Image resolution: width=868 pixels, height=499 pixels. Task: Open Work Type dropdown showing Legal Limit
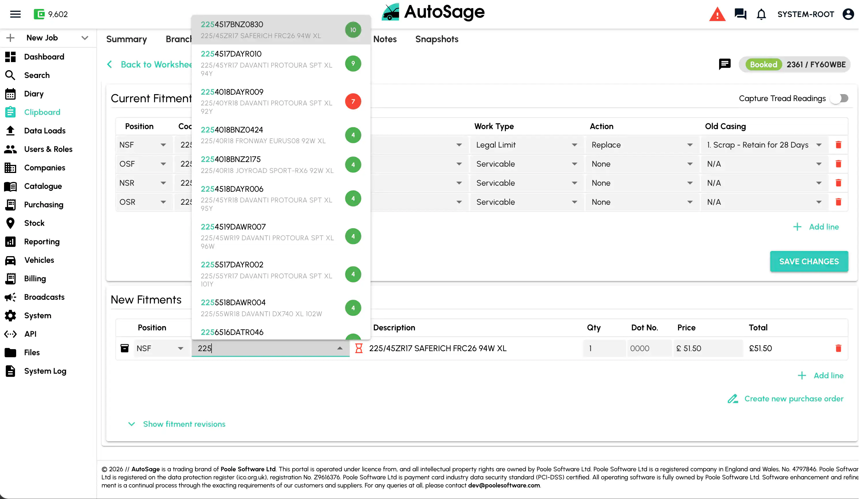coord(527,145)
